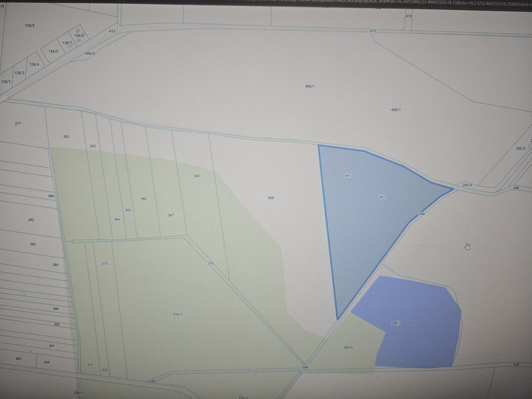Viewport: 532px width, 399px height.
Task: Click parcel 377
Action: coord(18,124)
